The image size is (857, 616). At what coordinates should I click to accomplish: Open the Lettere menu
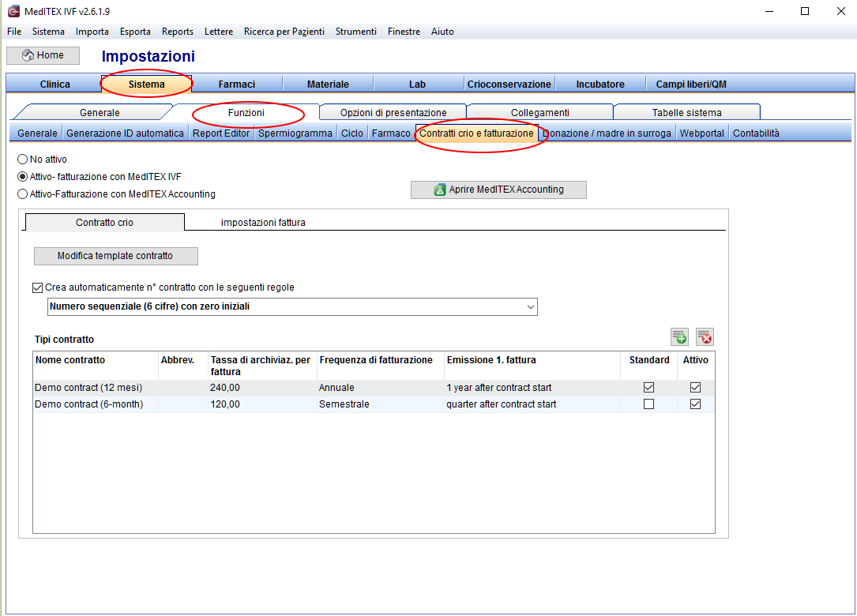pos(219,31)
